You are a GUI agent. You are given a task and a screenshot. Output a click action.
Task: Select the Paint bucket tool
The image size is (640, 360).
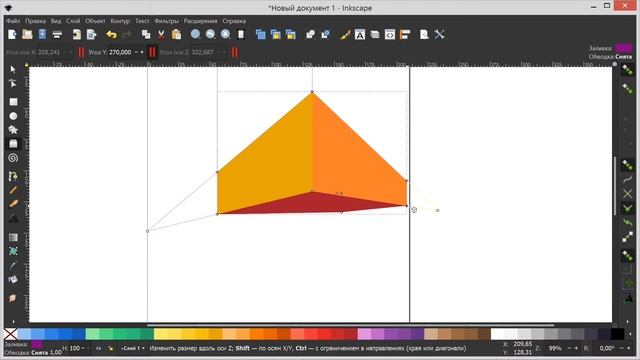click(x=13, y=280)
